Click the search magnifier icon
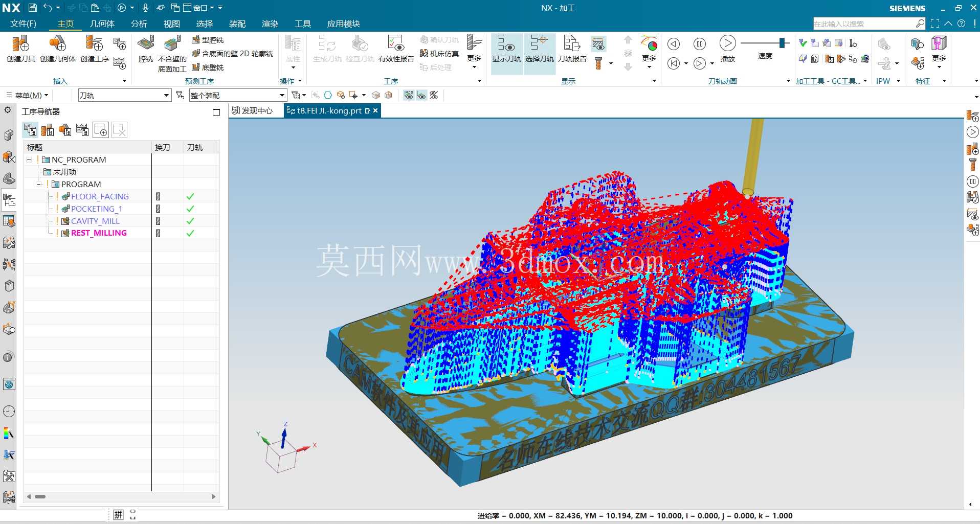Image resolution: width=980 pixels, height=524 pixels. [x=920, y=24]
